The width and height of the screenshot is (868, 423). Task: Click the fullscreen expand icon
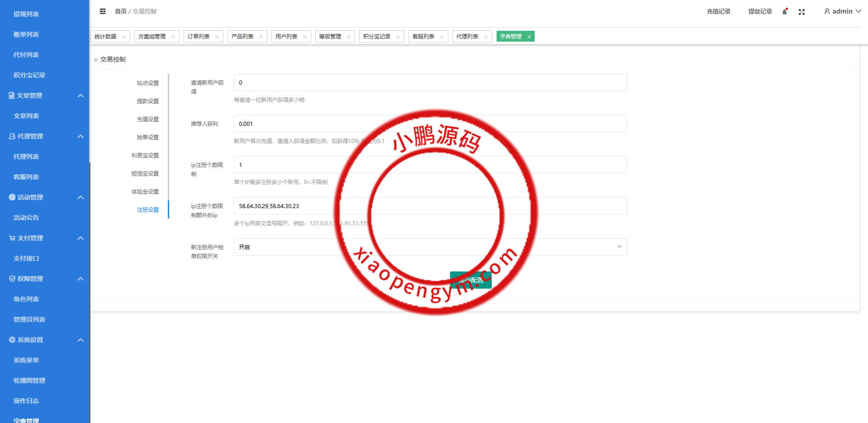(x=802, y=12)
